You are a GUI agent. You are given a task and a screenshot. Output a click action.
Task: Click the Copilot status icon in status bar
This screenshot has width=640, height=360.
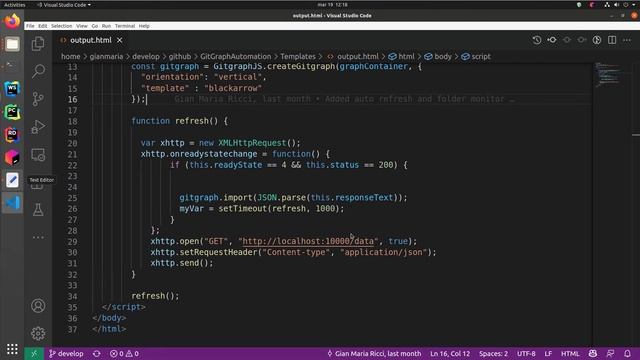click(x=593, y=353)
